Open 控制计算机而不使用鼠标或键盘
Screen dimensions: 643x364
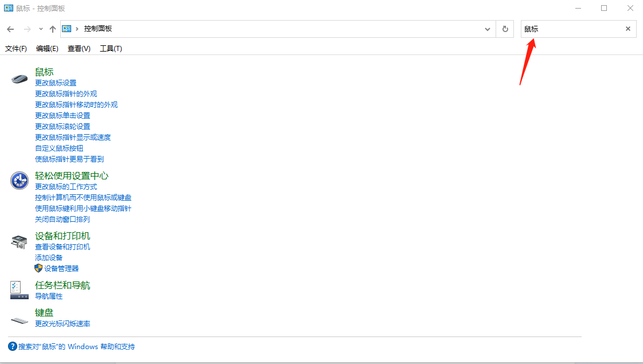[x=83, y=198]
